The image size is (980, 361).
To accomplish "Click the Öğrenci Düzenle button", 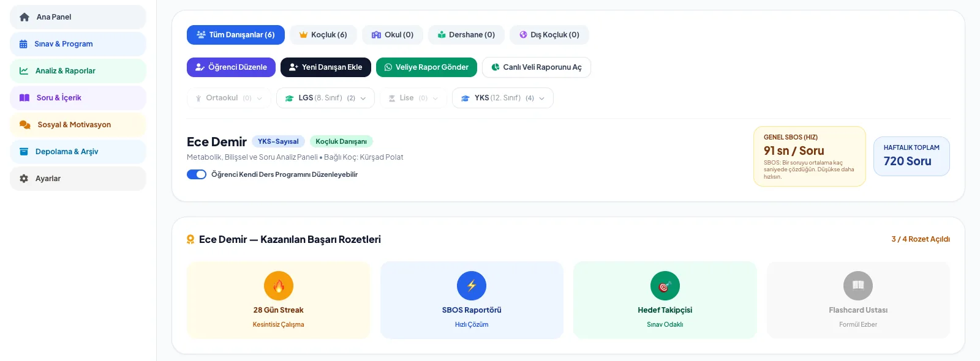I will click(x=231, y=67).
